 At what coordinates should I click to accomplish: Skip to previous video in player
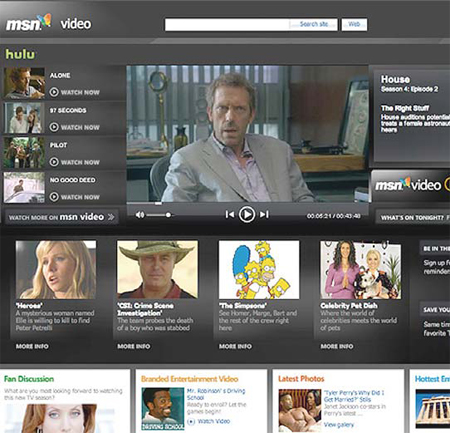(x=229, y=214)
